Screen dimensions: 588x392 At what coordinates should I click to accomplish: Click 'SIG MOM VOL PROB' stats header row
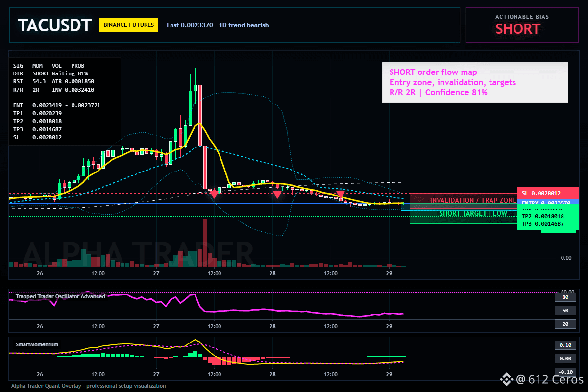click(49, 65)
